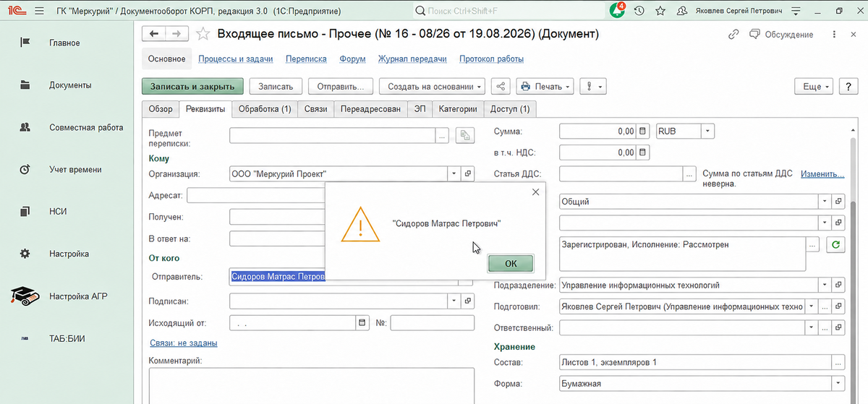This screenshot has width=868, height=404.
Task: Click the № outgoing number field
Action: [x=433, y=322]
